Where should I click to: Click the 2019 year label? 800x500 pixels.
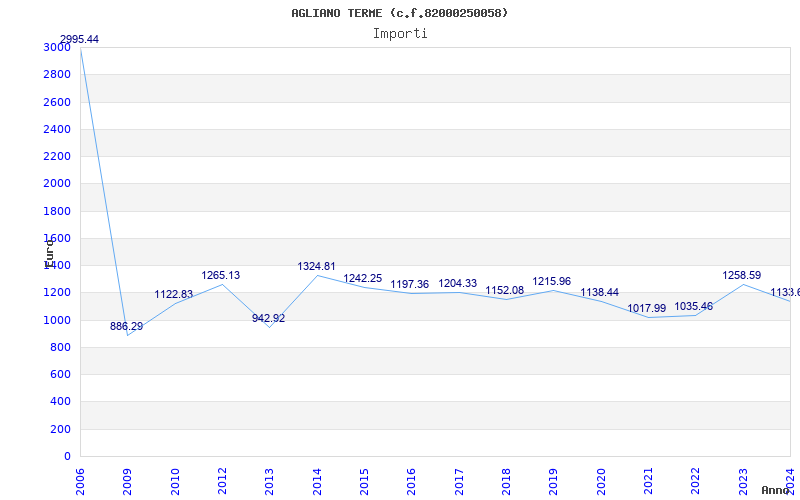[x=554, y=482]
